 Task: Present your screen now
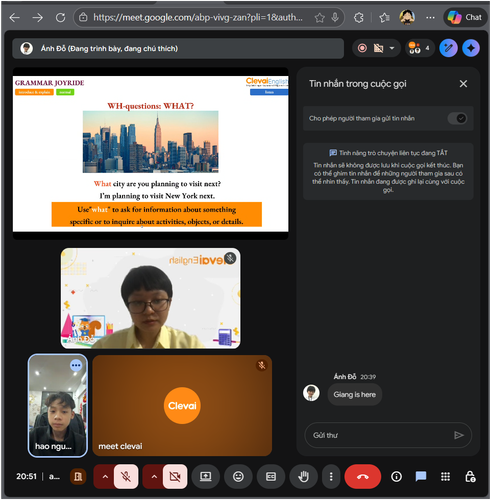coord(205,477)
